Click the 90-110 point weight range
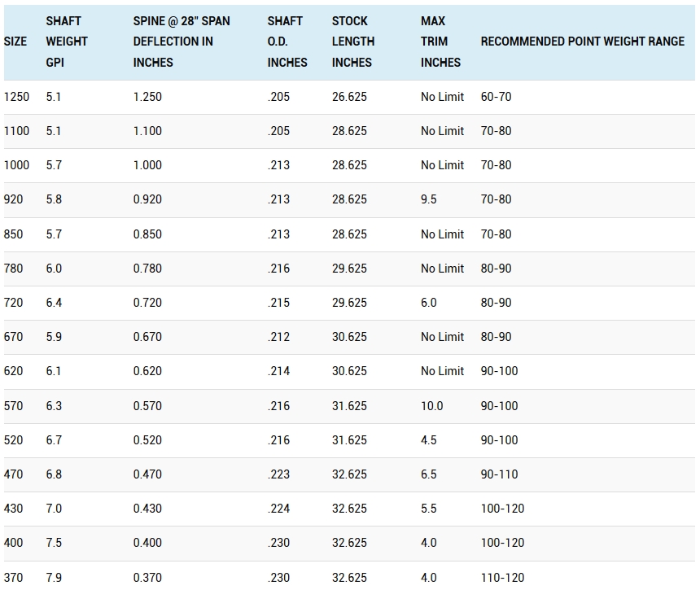 click(499, 474)
